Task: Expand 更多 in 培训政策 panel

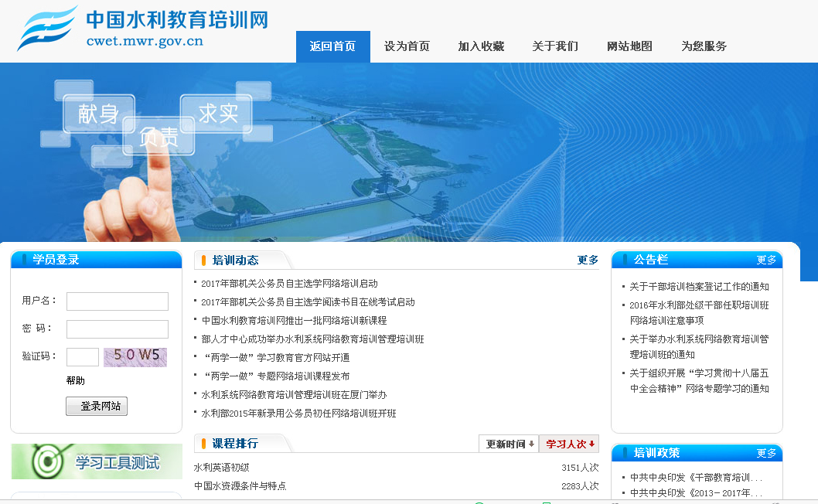Action: [x=766, y=453]
